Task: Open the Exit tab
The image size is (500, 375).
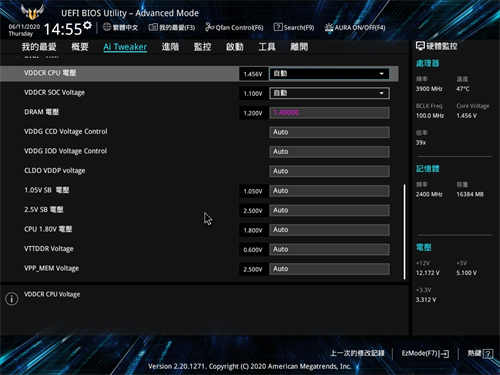Action: coord(299,47)
